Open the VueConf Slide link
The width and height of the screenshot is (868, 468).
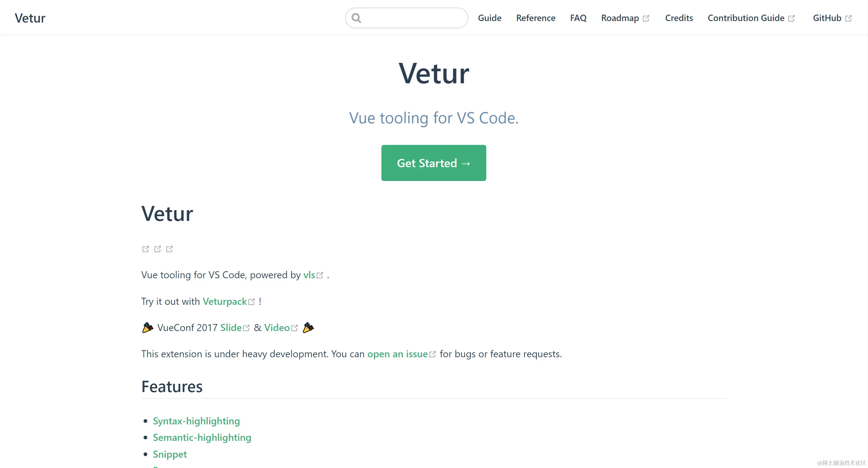point(231,327)
